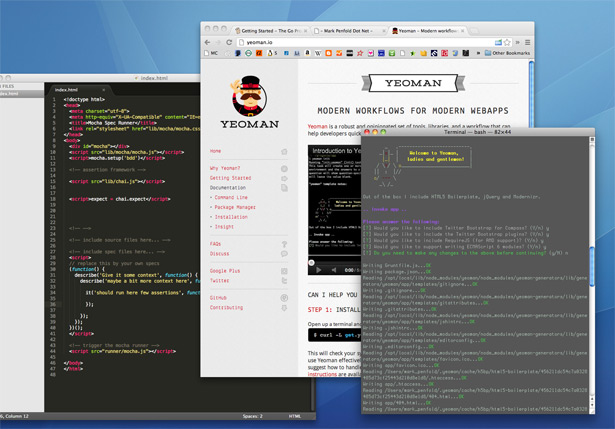Bookmark this page with the star icon
Viewport: 615px width, 429px height.
507,42
